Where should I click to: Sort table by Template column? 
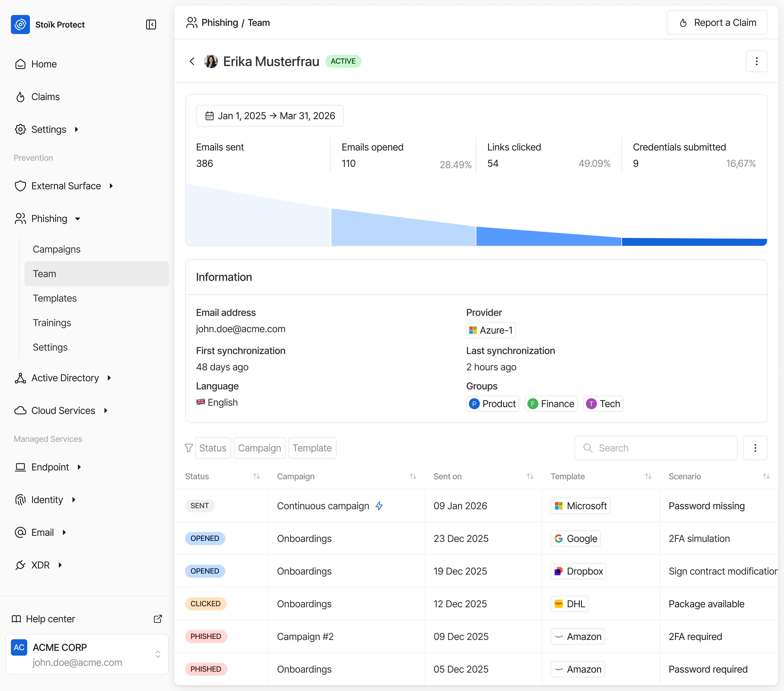(648, 476)
